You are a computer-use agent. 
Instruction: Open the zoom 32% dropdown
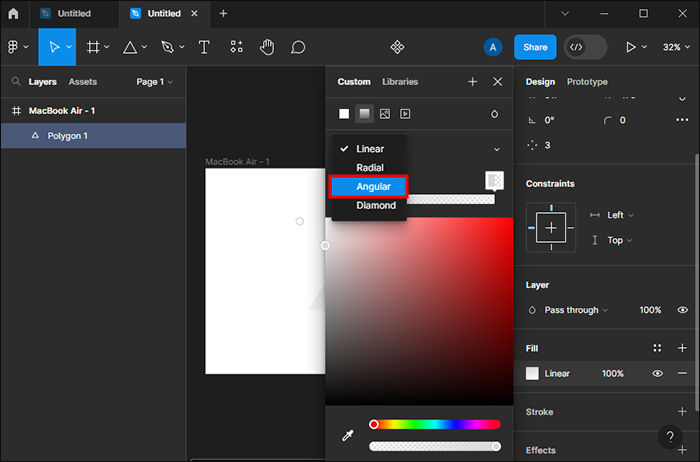tap(678, 47)
